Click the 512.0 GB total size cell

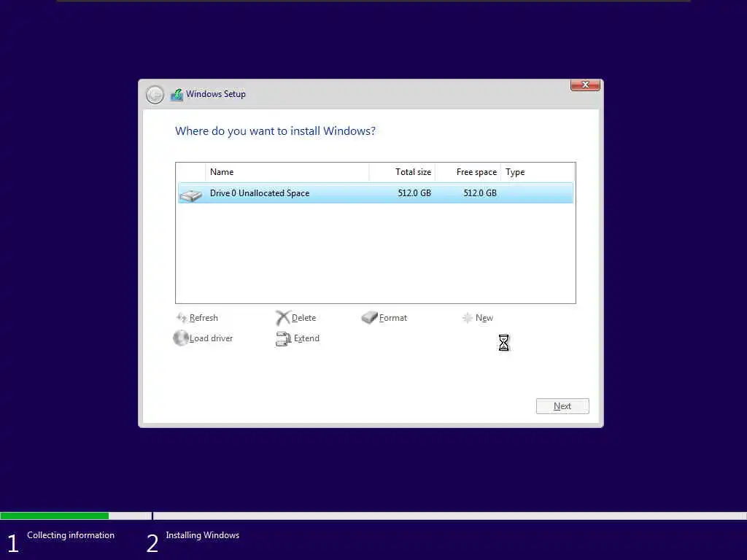click(x=414, y=192)
